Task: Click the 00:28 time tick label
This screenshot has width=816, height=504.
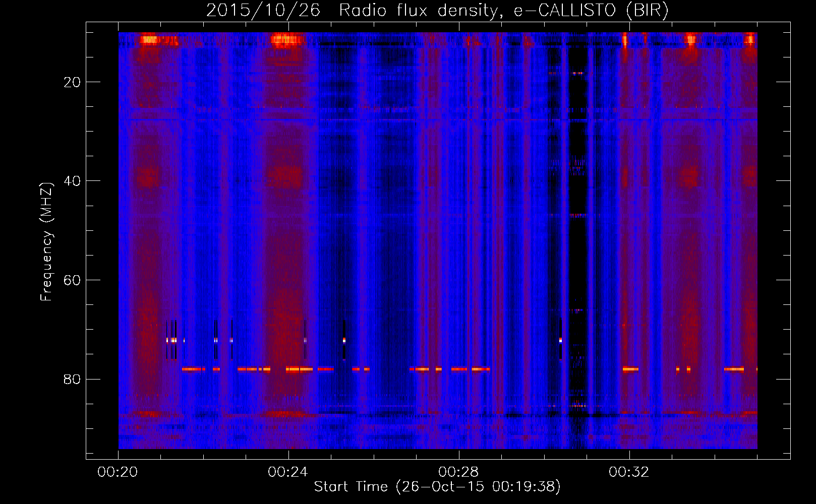Action: tap(458, 472)
